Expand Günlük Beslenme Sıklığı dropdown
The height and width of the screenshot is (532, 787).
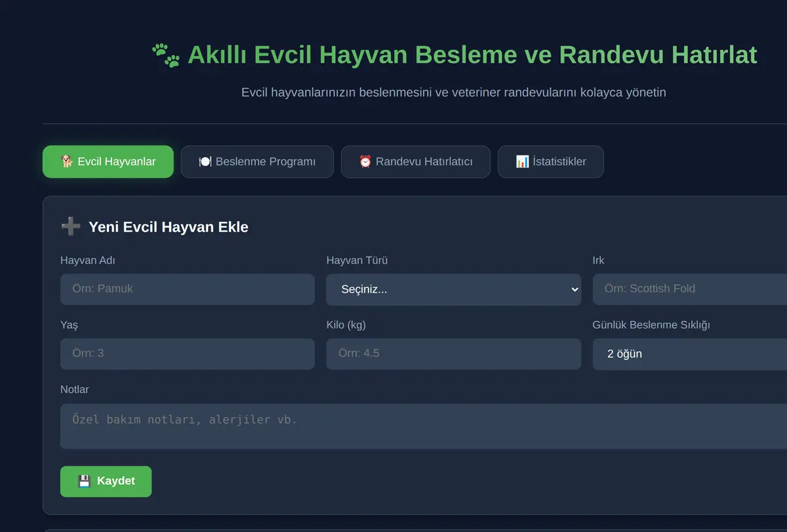[x=690, y=354]
